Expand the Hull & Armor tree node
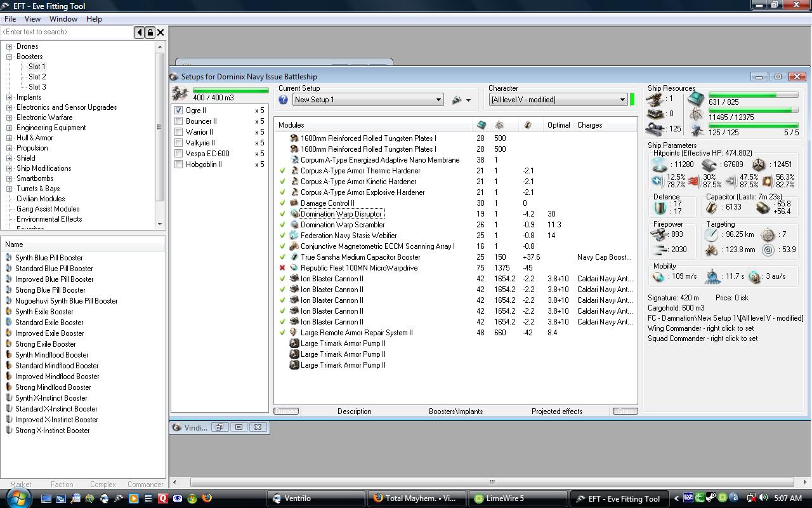Image resolution: width=812 pixels, height=508 pixels. pyautogui.click(x=10, y=138)
